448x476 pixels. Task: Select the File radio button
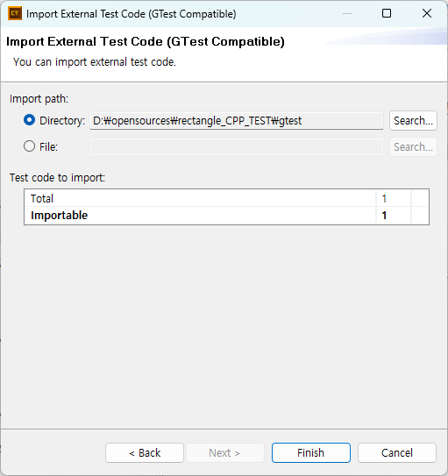(x=30, y=146)
